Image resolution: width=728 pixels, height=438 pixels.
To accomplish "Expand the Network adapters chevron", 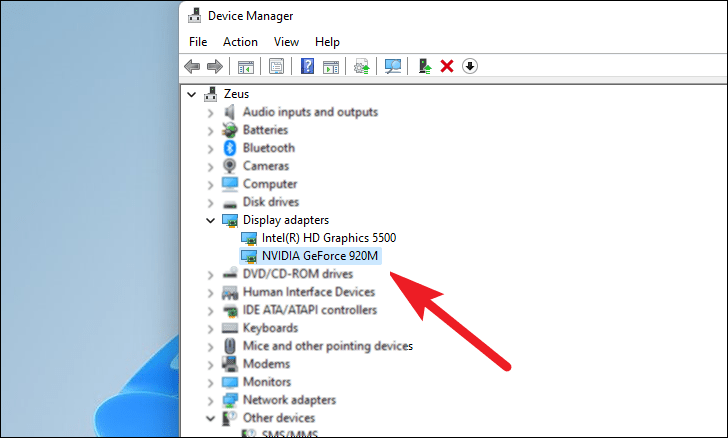I will (210, 400).
